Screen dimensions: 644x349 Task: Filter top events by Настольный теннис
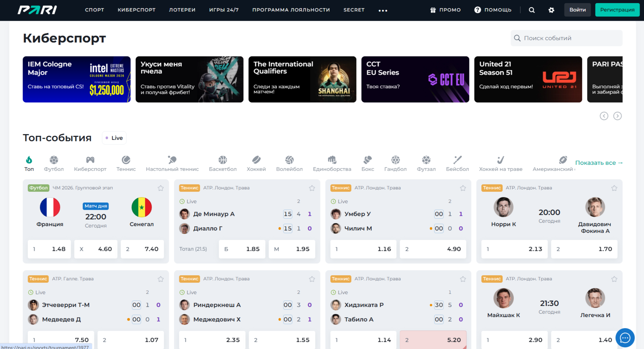172,163
